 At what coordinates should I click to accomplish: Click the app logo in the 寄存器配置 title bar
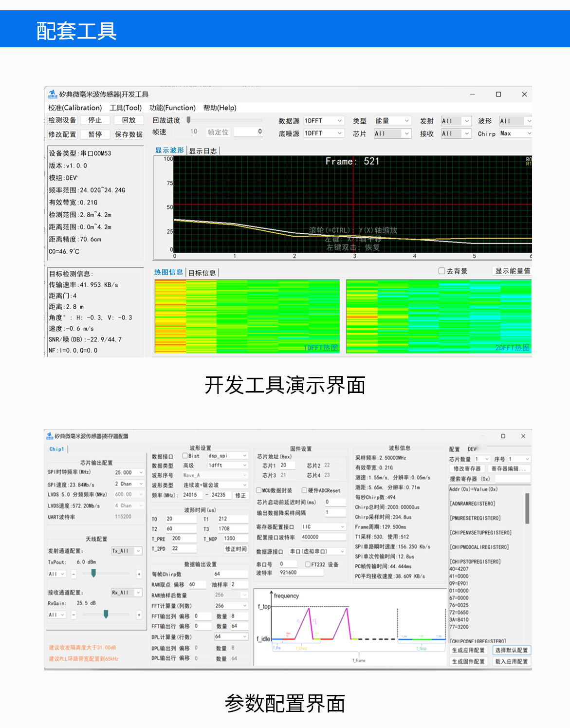click(49, 436)
